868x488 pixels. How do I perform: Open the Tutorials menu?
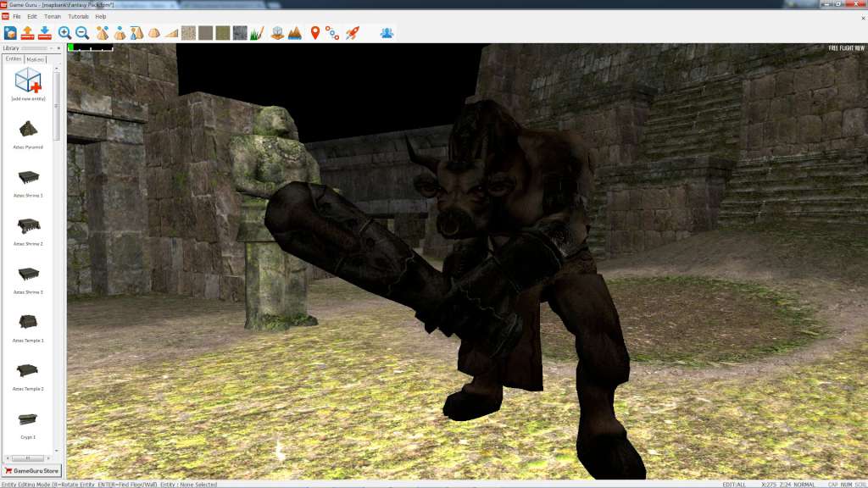pyautogui.click(x=79, y=14)
